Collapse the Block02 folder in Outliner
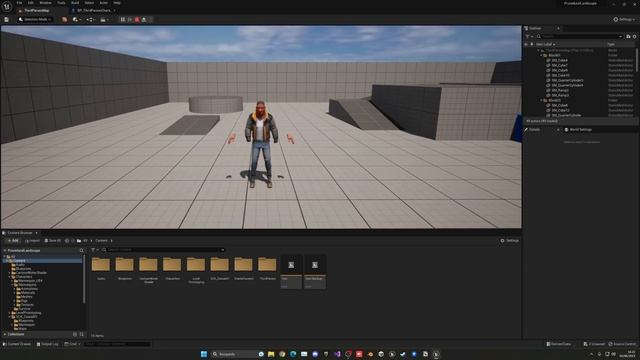 click(x=542, y=100)
